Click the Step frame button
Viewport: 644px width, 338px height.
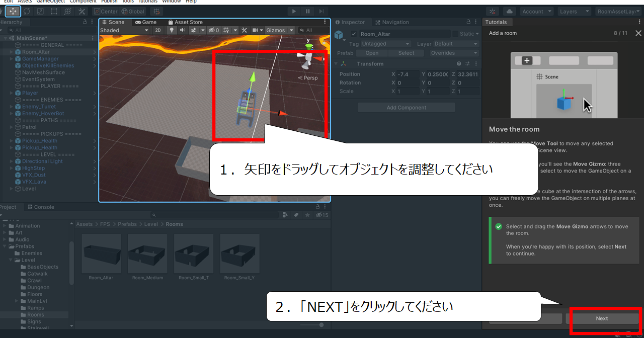click(321, 11)
